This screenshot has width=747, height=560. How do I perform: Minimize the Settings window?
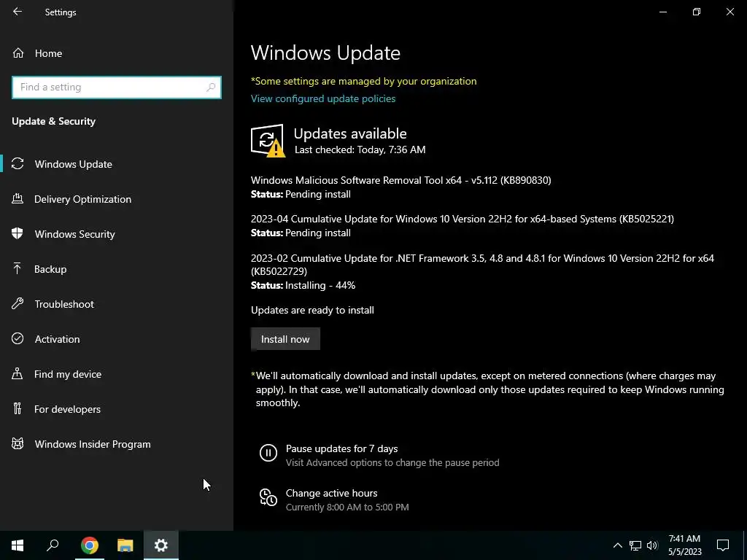[x=662, y=12]
